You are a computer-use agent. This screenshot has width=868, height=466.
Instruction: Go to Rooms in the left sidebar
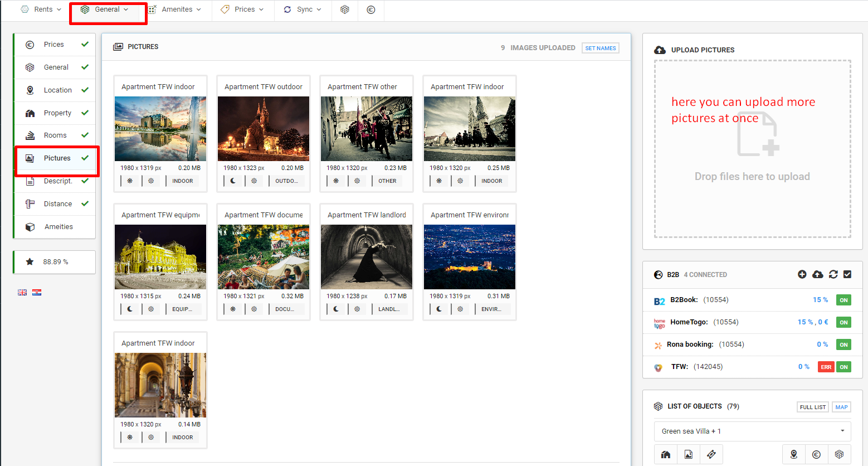pos(55,135)
